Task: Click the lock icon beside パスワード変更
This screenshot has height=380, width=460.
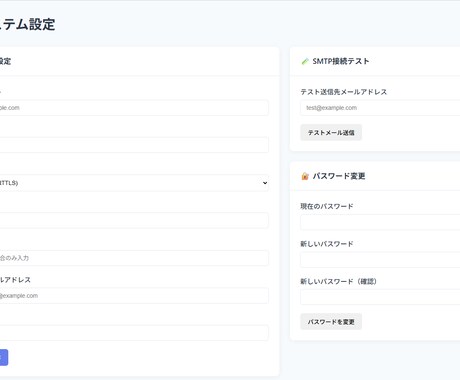Action: (305, 176)
